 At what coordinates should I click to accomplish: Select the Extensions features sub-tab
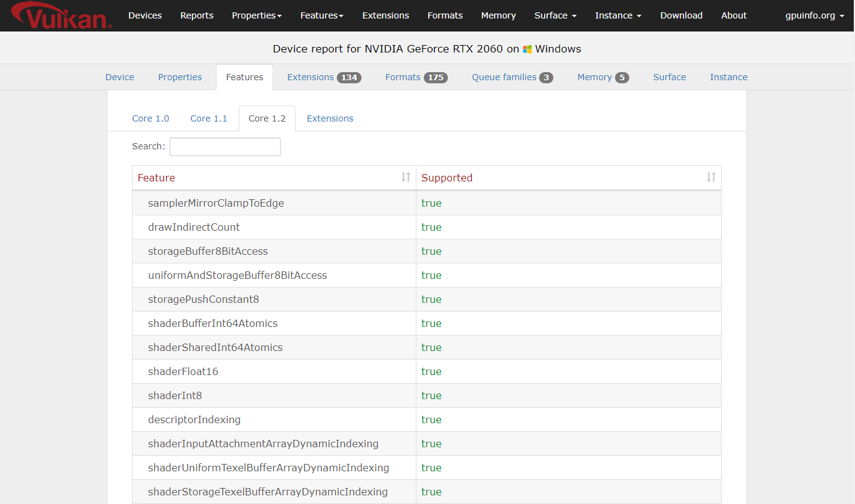[x=330, y=118]
